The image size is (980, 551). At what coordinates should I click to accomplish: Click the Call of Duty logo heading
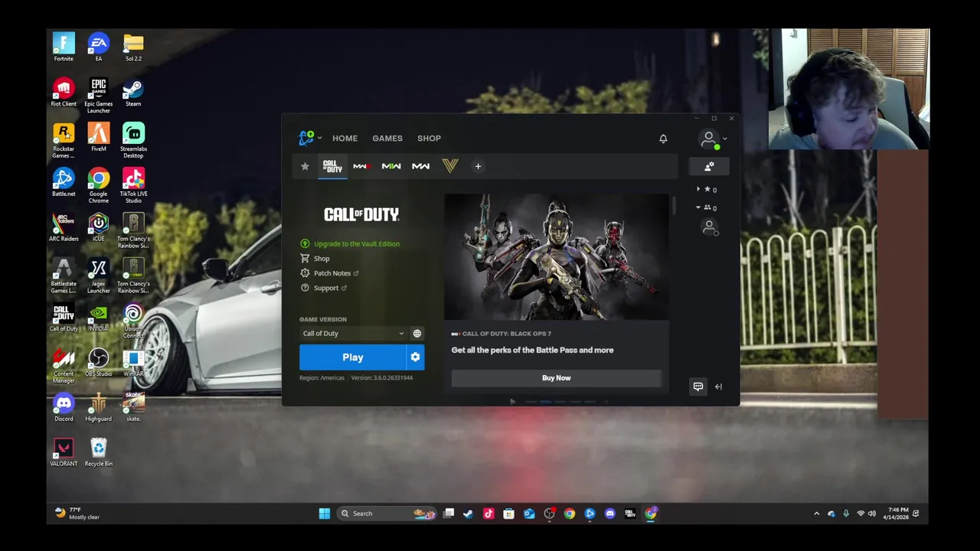[361, 214]
